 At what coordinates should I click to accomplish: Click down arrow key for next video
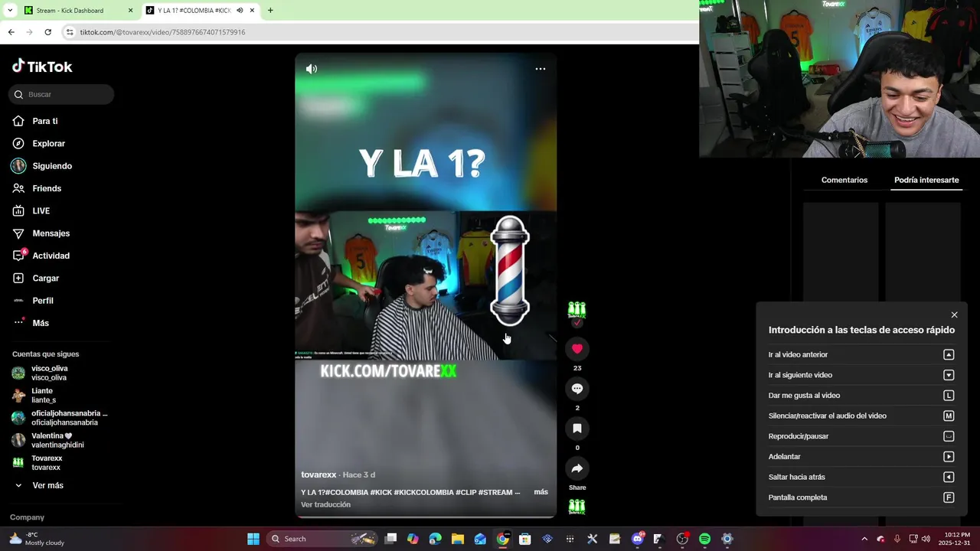click(x=949, y=375)
